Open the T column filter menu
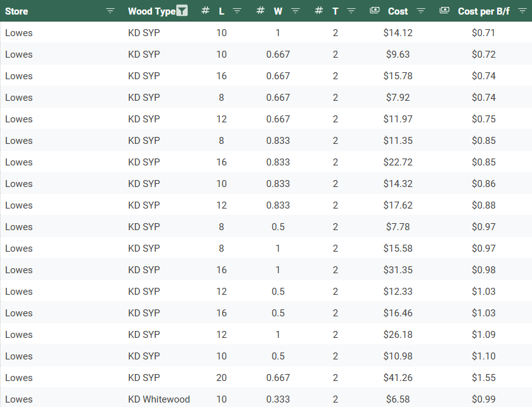The image size is (532, 407). tap(351, 11)
